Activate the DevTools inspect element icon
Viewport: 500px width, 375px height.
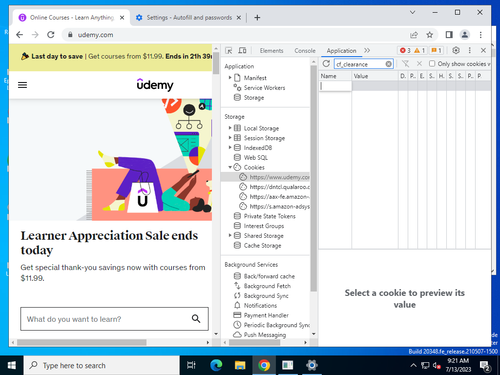pyautogui.click(x=229, y=50)
